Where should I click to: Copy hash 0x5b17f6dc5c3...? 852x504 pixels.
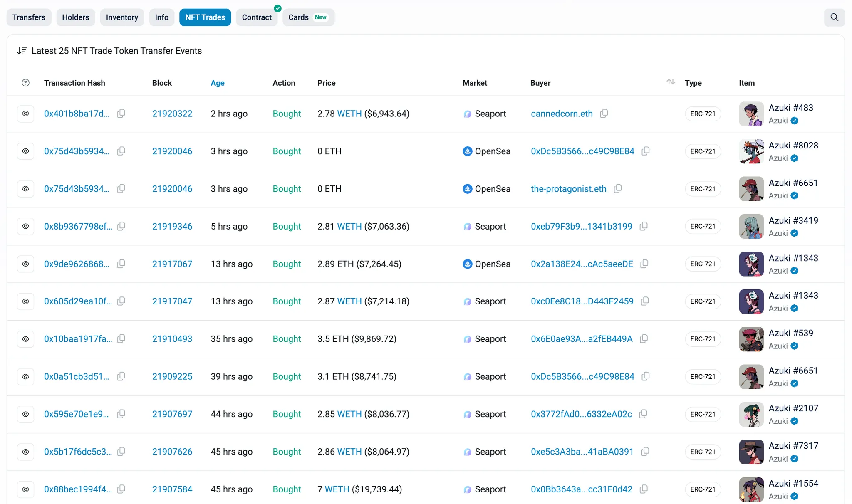121,452
